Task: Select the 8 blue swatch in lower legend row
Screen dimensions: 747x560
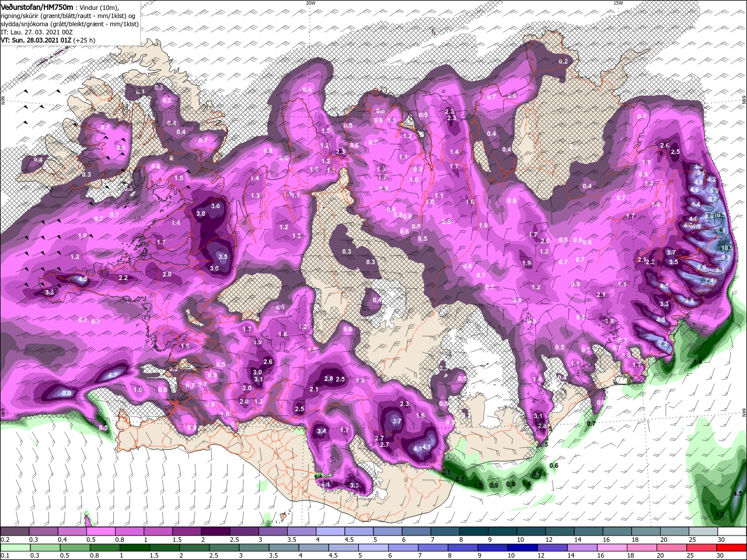Action: pos(463,548)
